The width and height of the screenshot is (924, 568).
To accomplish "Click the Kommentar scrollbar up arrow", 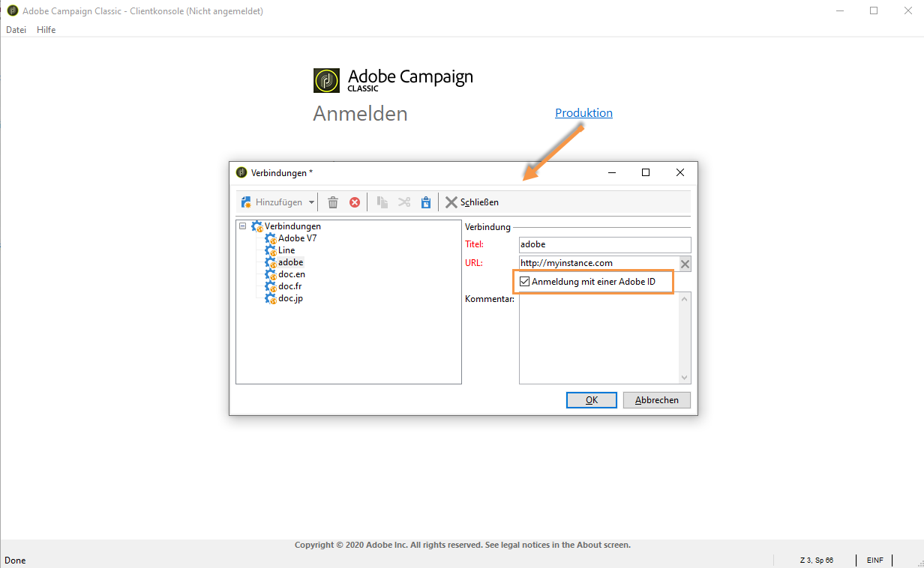I will click(685, 297).
